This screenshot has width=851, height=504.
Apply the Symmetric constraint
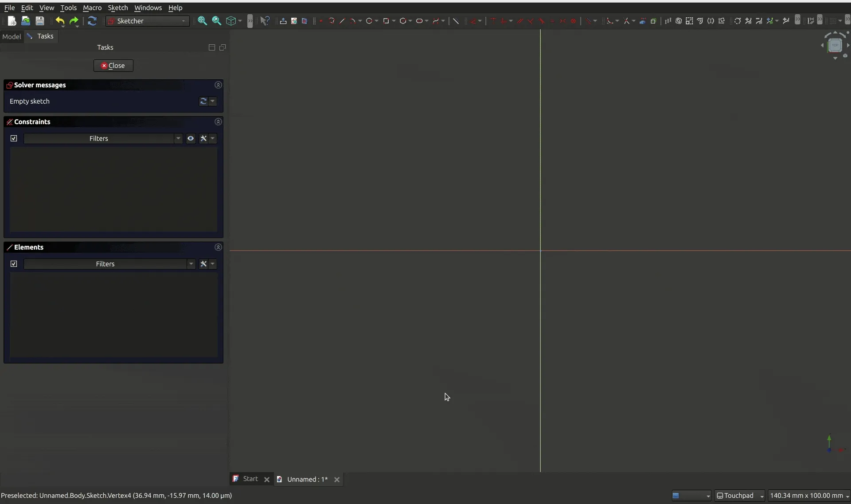(562, 21)
